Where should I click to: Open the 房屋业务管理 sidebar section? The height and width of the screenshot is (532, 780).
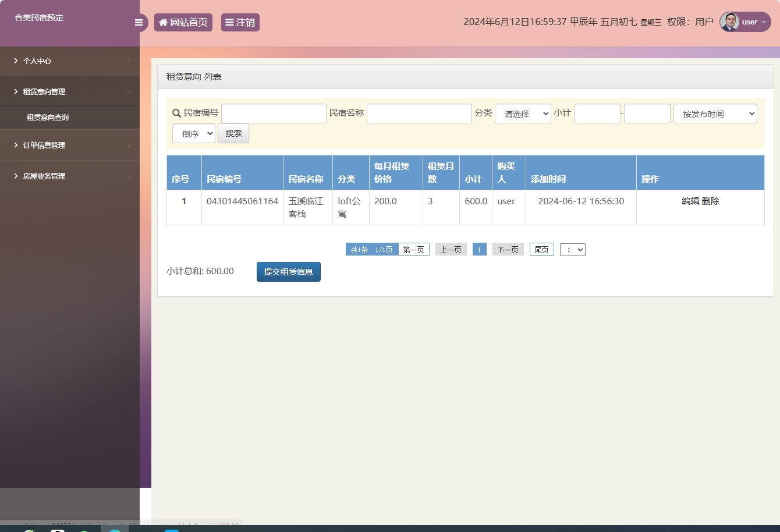click(70, 176)
